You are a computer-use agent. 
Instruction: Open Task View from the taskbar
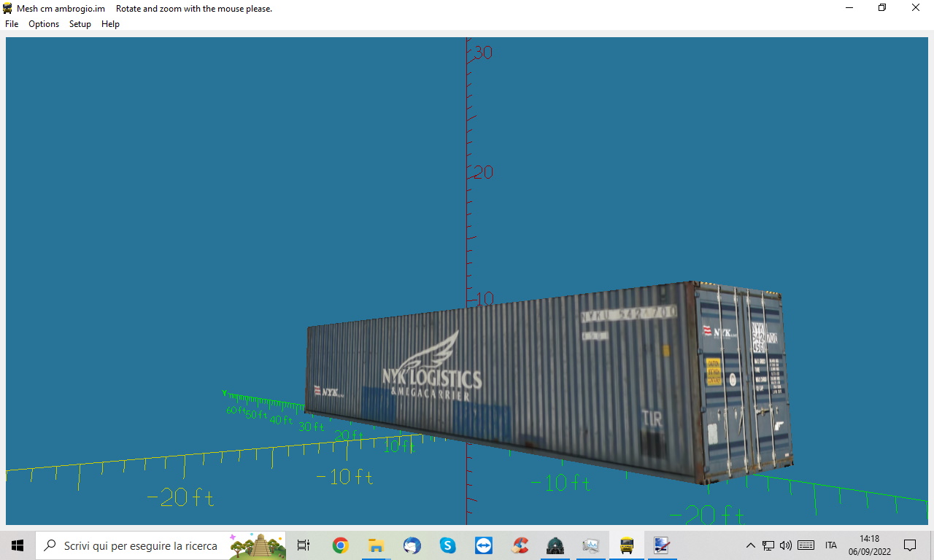pyautogui.click(x=304, y=545)
